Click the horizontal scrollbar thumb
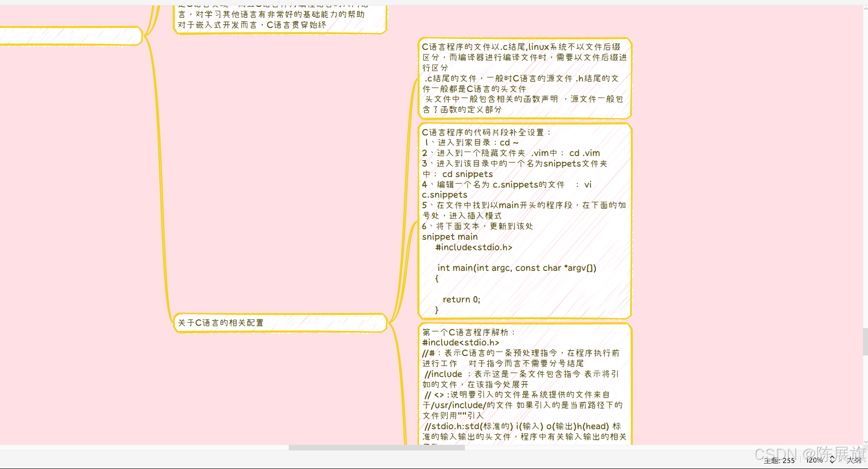The height and width of the screenshot is (469, 868). coord(377,447)
